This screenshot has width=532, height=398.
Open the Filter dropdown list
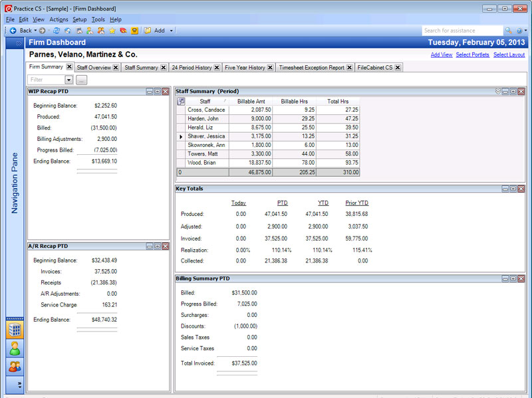pos(68,80)
